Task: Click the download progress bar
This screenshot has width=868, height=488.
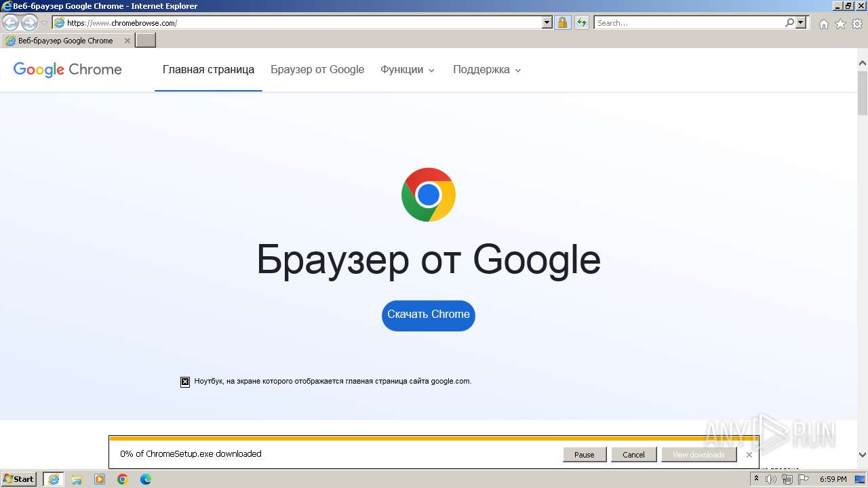Action: click(x=434, y=439)
